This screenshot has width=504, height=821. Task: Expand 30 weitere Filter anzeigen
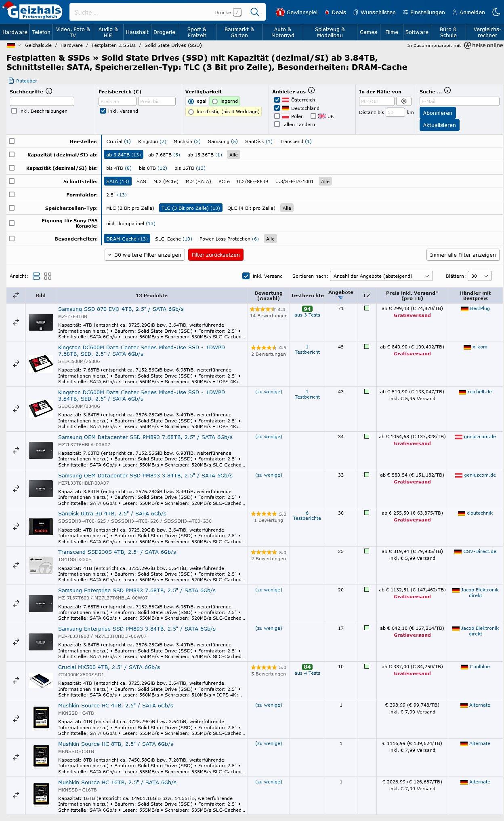tap(145, 255)
